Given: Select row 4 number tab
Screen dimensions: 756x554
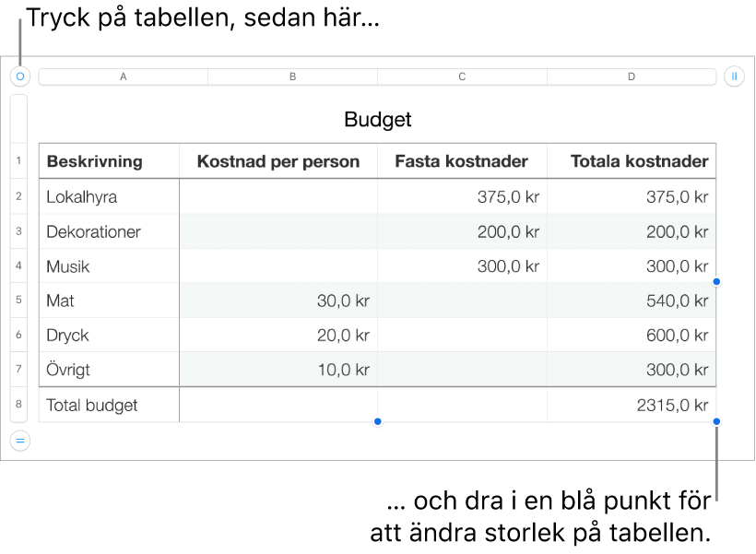Looking at the screenshot, I should (x=18, y=265).
